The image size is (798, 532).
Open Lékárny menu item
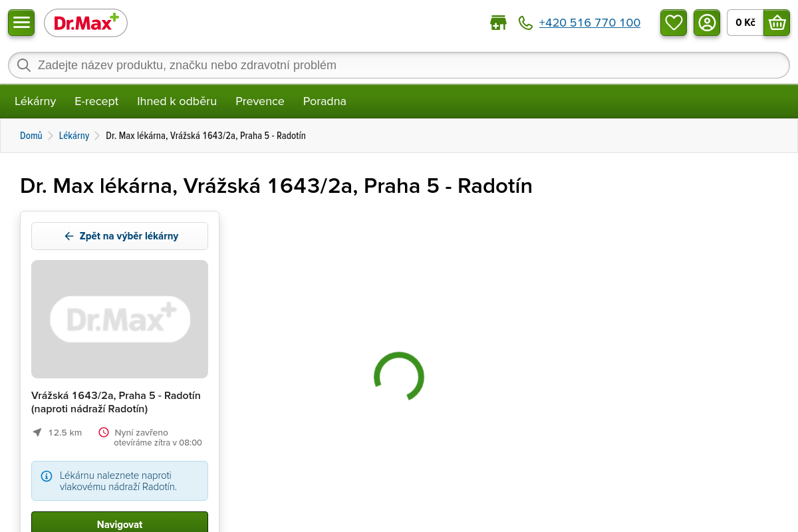[35, 101]
